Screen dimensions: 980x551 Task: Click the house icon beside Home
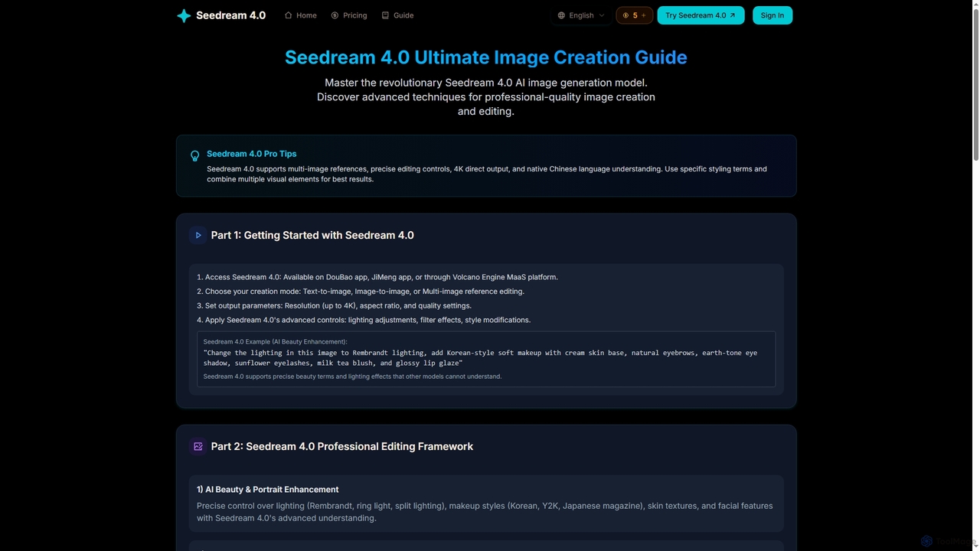(289, 15)
